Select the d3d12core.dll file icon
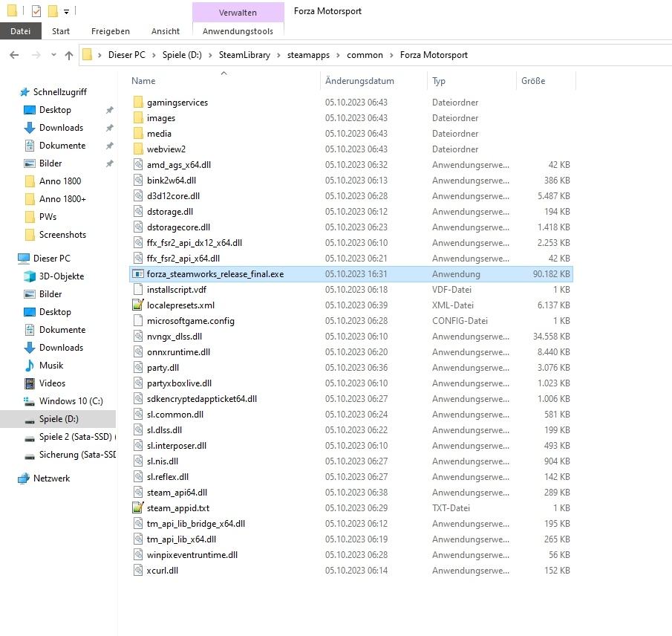Image resolution: width=672 pixels, height=636 pixels. tap(138, 196)
